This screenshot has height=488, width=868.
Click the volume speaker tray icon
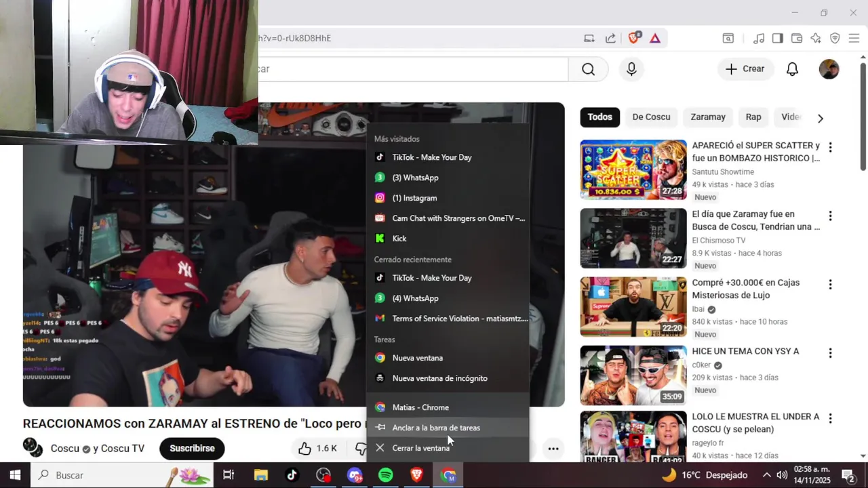(x=782, y=475)
